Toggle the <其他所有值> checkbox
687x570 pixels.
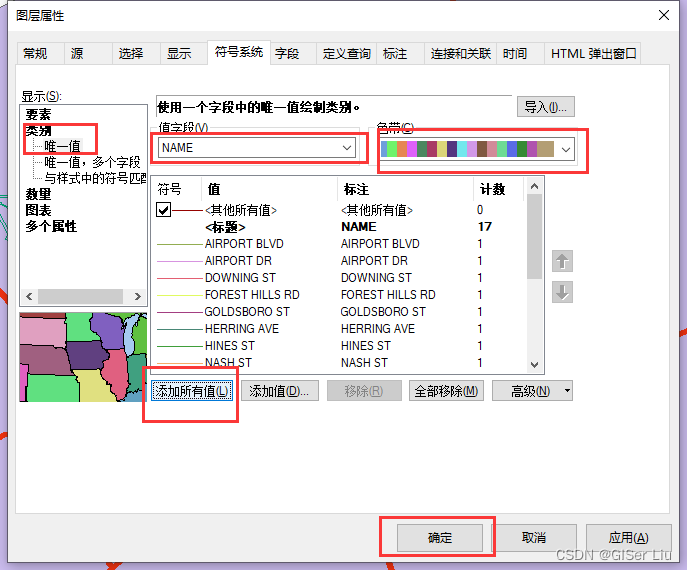(163, 210)
